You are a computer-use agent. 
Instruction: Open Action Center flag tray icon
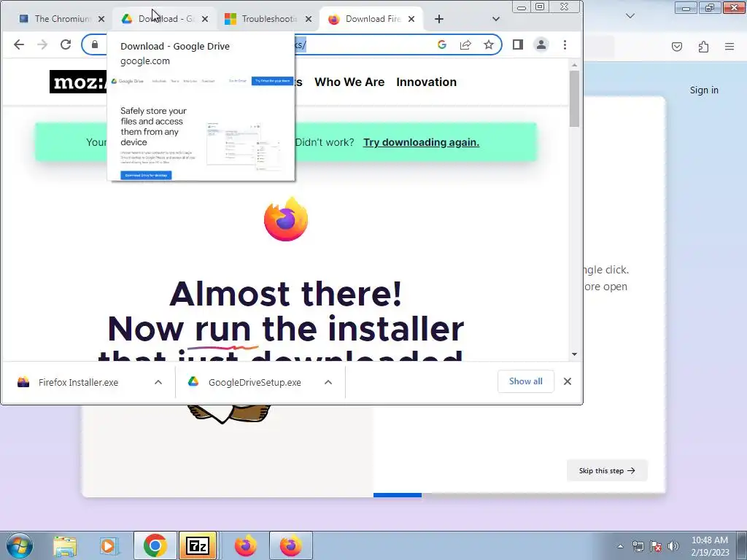pos(656,547)
